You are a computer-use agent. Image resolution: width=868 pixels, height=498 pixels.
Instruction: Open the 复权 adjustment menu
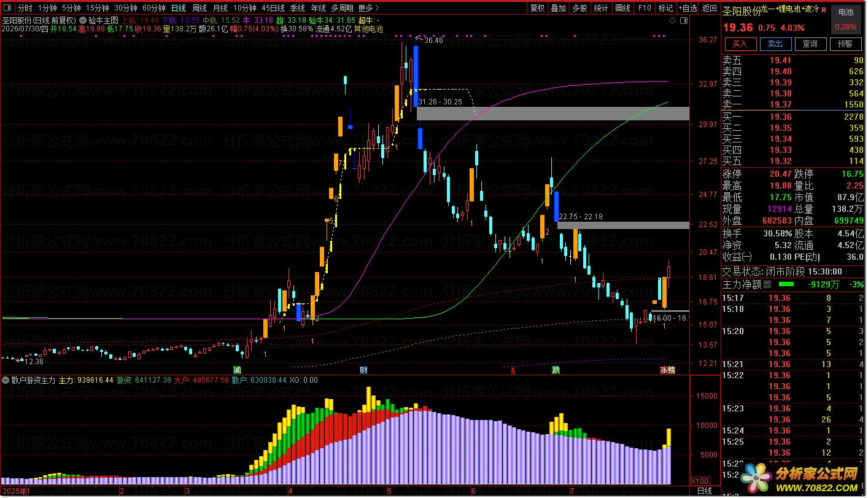coord(537,8)
